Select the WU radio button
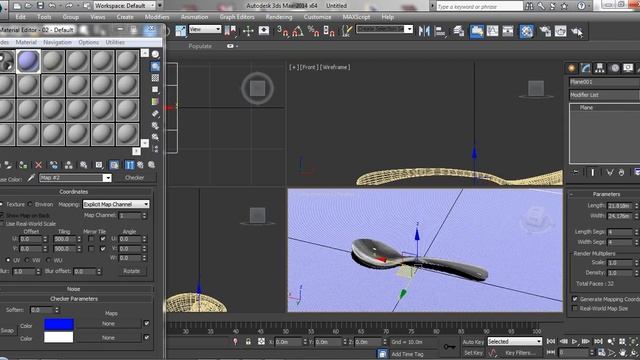This screenshot has width=640, height=360. 49,260
